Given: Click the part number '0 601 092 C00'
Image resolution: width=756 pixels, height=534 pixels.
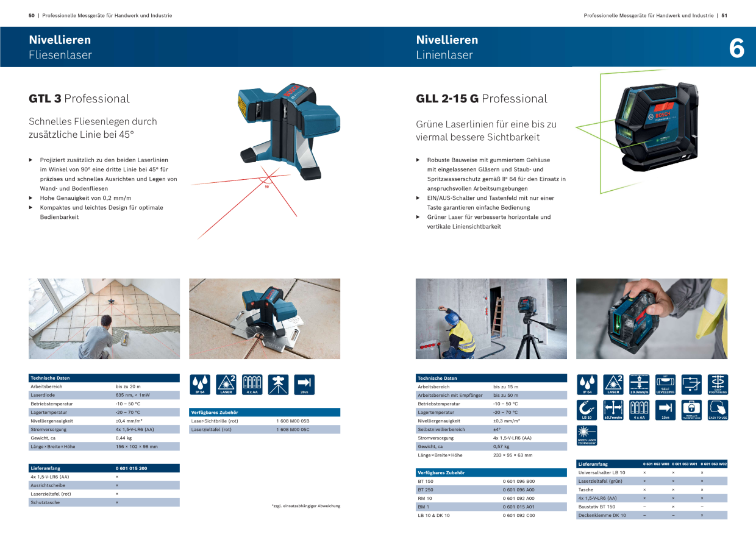Looking at the screenshot, I should tap(518, 515).
